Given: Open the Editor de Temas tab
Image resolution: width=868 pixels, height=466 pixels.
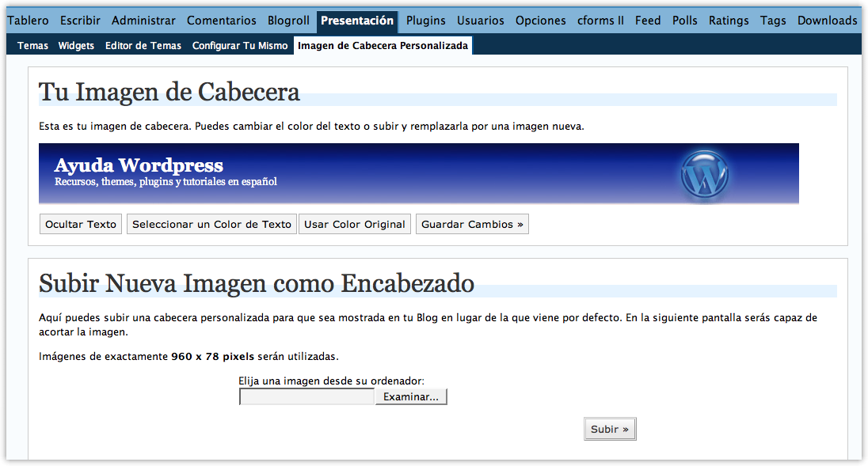Looking at the screenshot, I should click(x=143, y=45).
